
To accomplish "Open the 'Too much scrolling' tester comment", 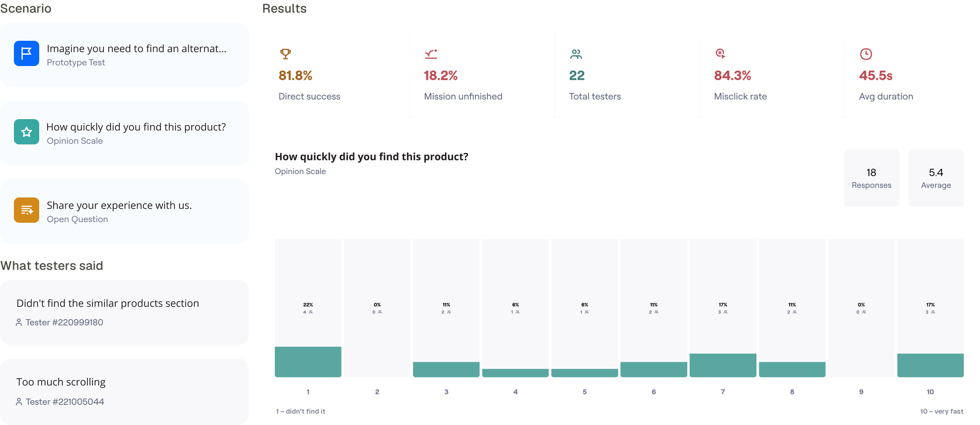I will click(x=124, y=392).
